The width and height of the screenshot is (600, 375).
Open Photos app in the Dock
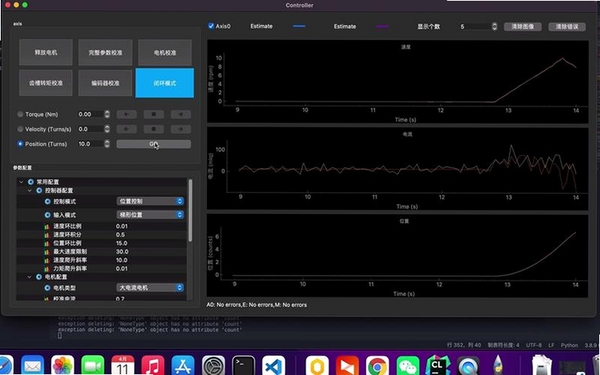[62, 366]
